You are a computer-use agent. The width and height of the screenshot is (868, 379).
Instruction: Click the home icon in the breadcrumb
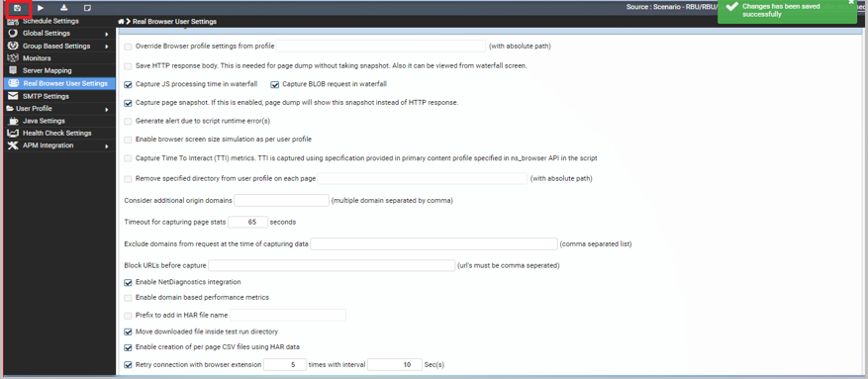121,21
